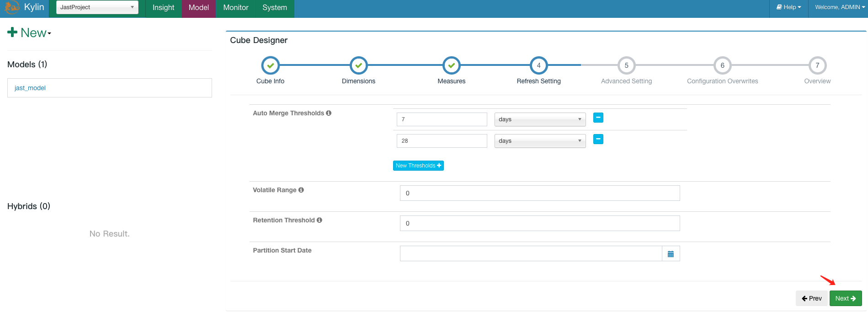This screenshot has height=334, width=868.
Task: Click the Models (1) heading
Action: click(x=27, y=65)
